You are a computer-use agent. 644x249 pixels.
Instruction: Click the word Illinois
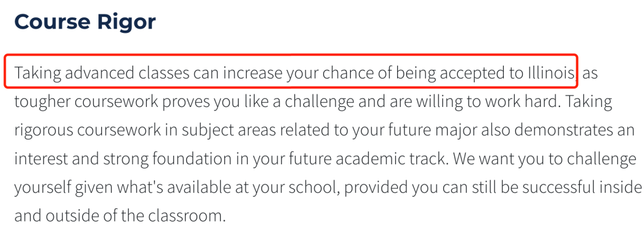tap(550, 73)
